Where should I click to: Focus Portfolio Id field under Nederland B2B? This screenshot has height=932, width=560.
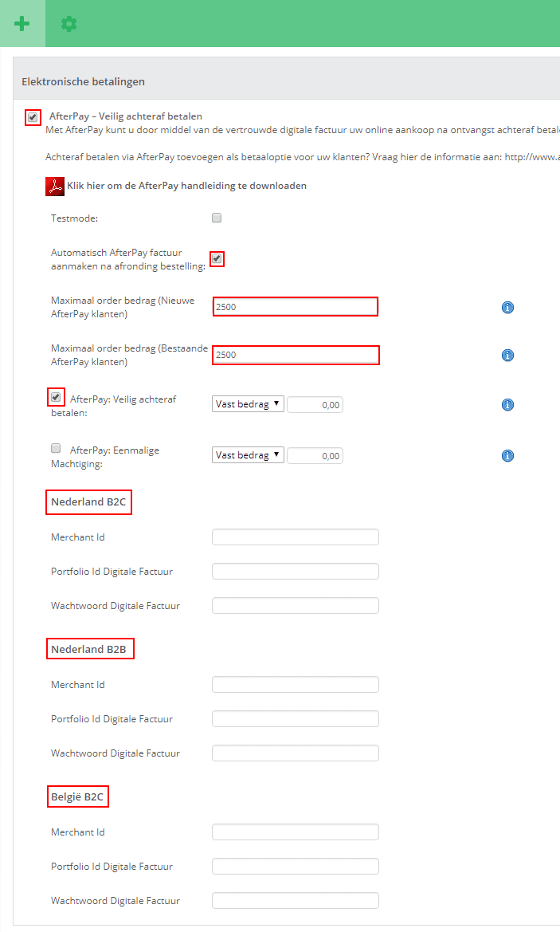(x=295, y=719)
